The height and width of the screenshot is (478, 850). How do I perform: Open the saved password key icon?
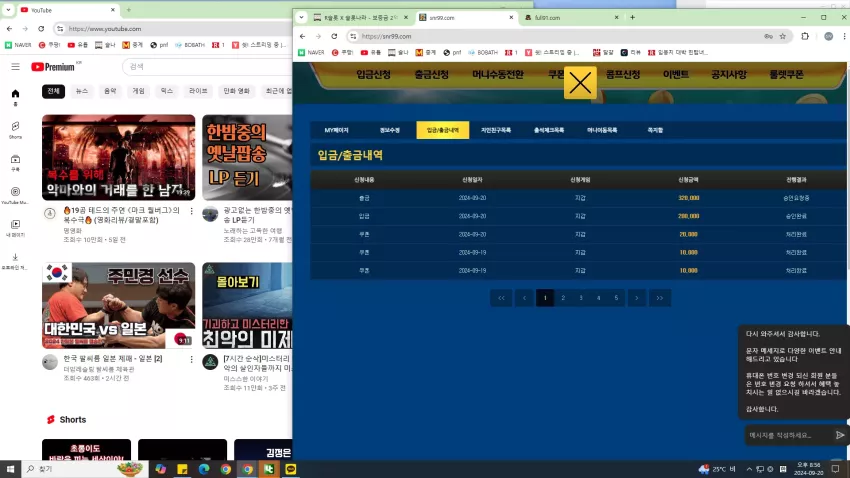768,36
